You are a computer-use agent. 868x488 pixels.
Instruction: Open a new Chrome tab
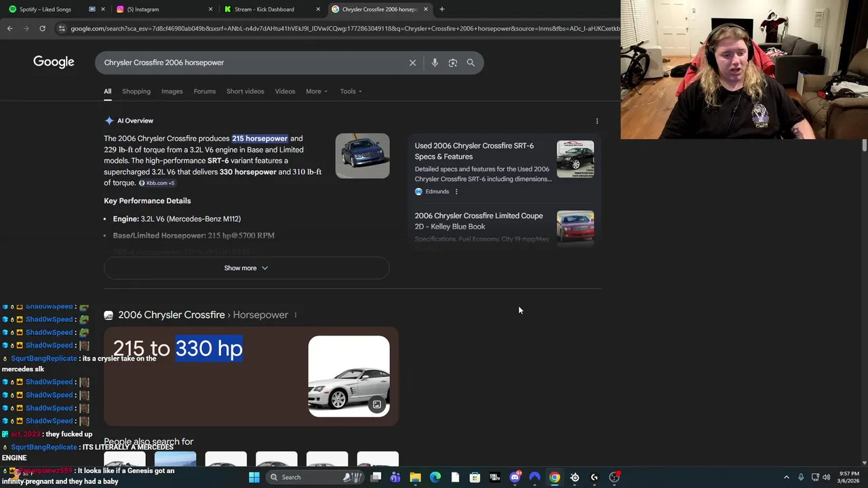[x=441, y=9]
